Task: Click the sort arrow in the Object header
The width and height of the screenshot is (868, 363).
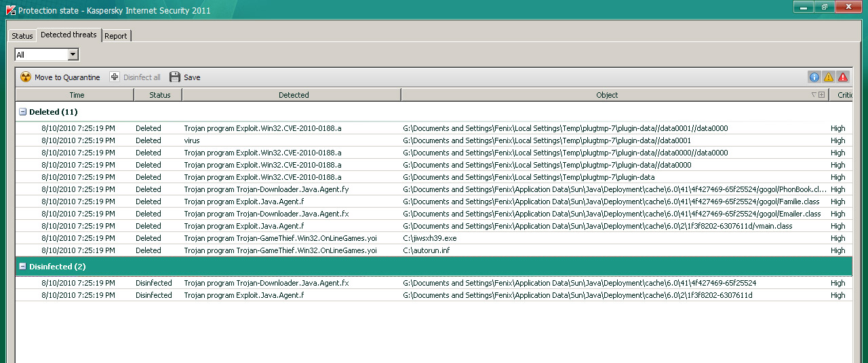Action: 814,95
